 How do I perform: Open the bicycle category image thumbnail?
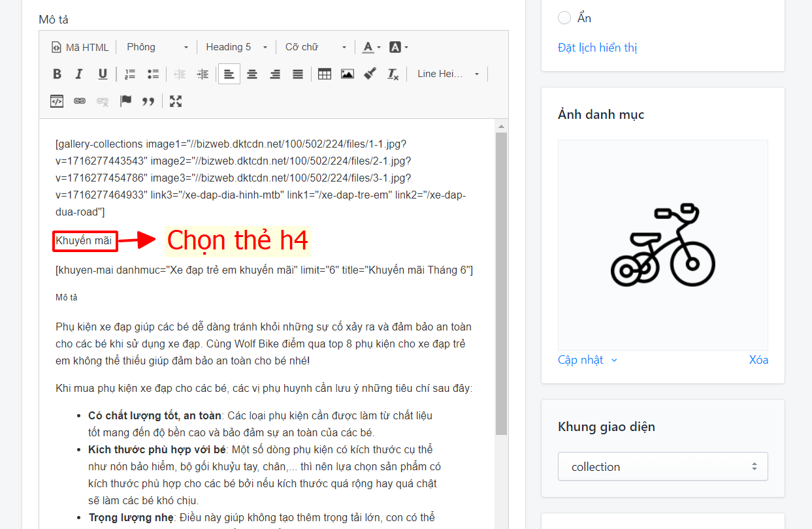(x=663, y=245)
